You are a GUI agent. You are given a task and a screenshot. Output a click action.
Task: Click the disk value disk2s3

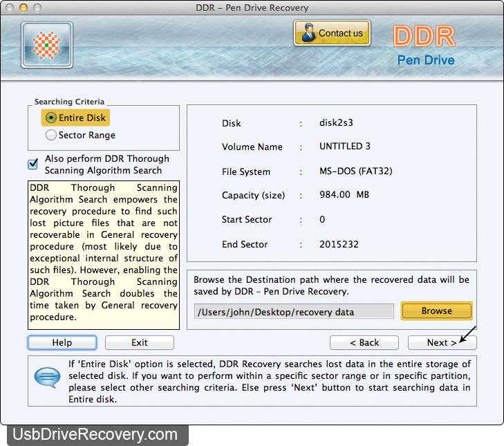336,123
